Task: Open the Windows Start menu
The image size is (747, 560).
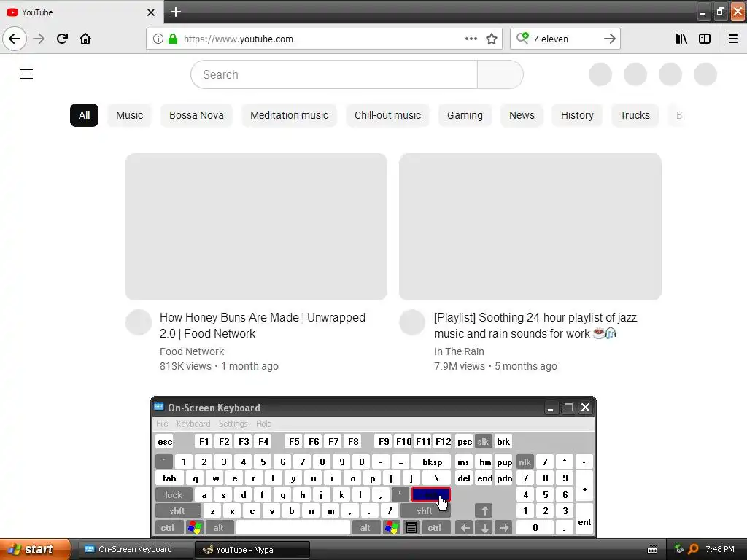Action: (35, 549)
